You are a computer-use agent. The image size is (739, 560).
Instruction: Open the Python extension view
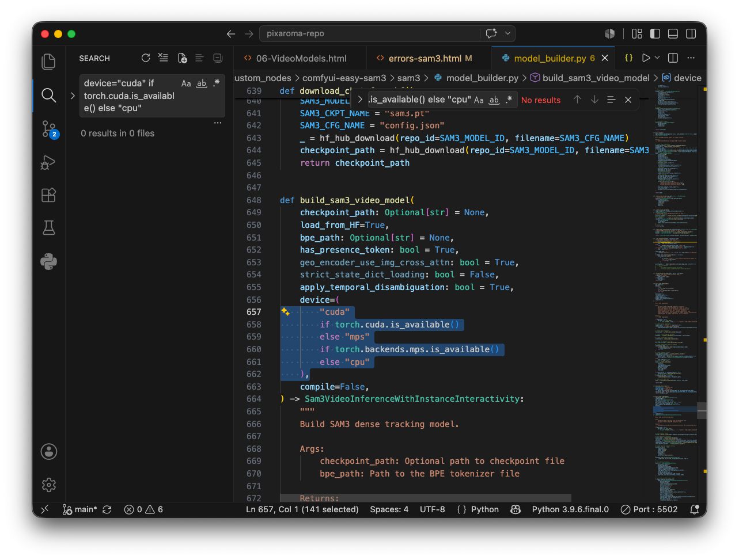[x=49, y=262]
